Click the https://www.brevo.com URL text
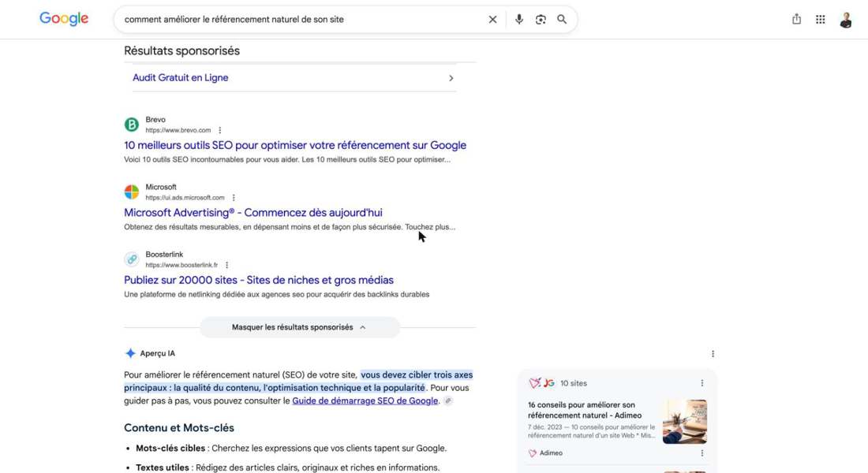868x473 pixels. pyautogui.click(x=178, y=130)
